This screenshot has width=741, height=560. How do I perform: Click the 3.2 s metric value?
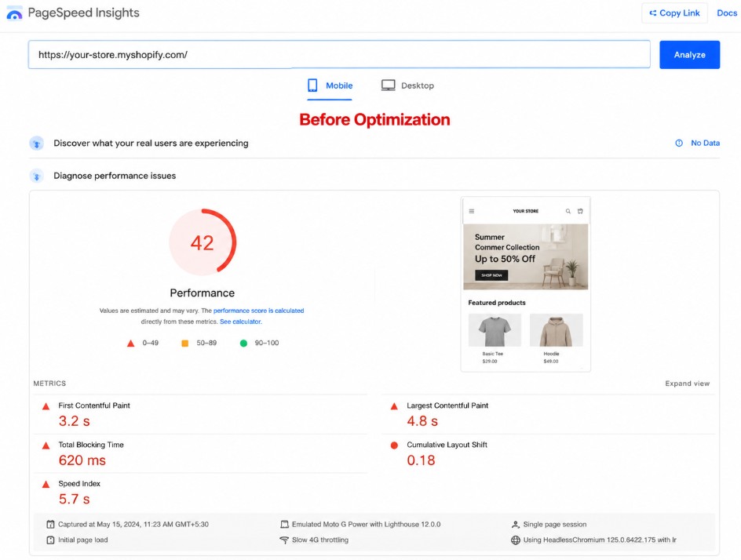tap(75, 421)
